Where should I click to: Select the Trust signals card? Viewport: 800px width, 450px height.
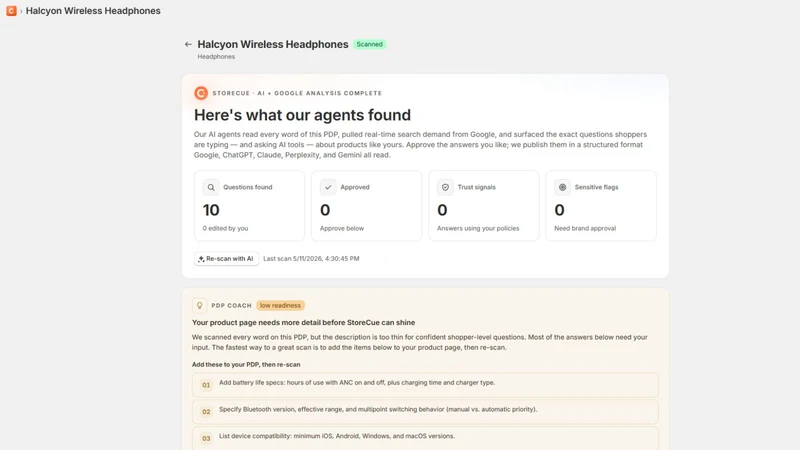(x=484, y=206)
